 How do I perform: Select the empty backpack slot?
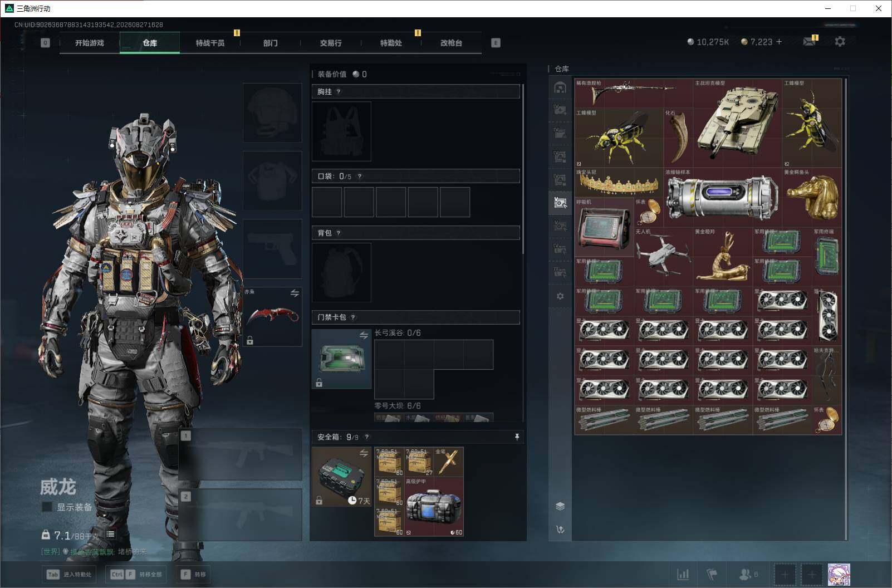(341, 273)
